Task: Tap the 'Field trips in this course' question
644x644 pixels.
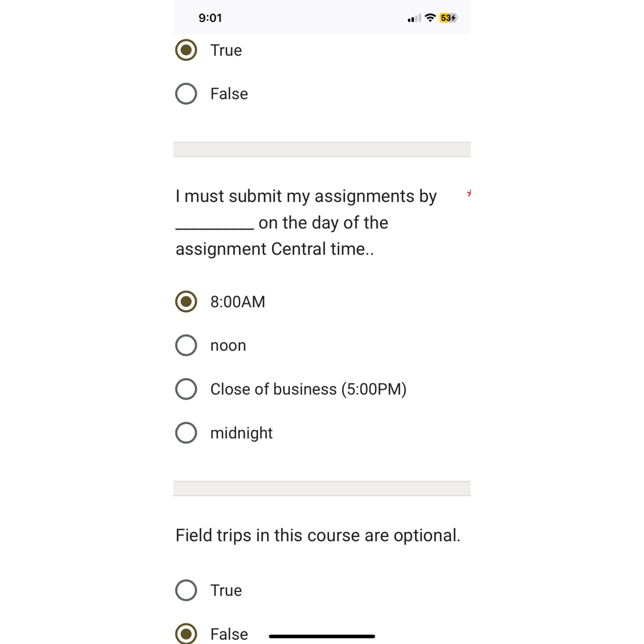Action: pos(318,536)
